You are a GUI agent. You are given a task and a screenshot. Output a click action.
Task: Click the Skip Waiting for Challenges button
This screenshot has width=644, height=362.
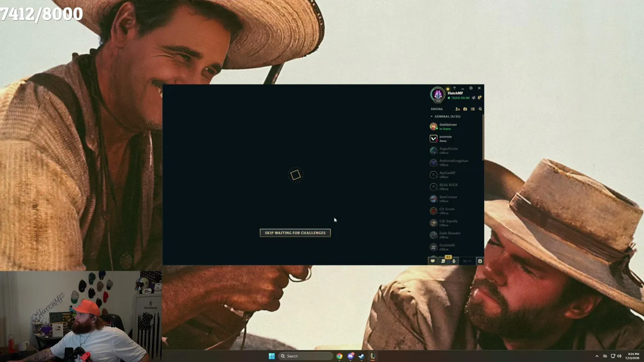tap(295, 233)
